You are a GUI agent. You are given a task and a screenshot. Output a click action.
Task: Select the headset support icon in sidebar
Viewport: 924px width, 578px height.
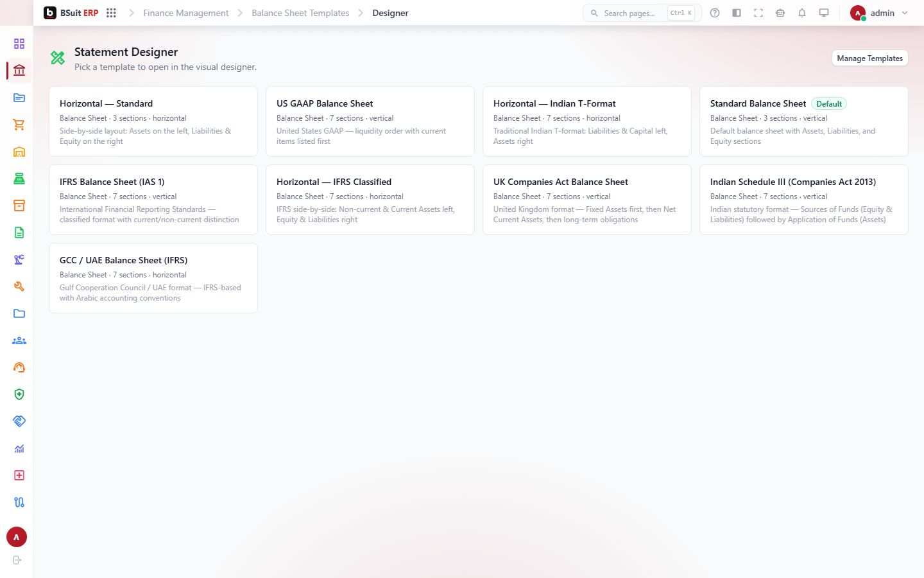click(x=19, y=367)
